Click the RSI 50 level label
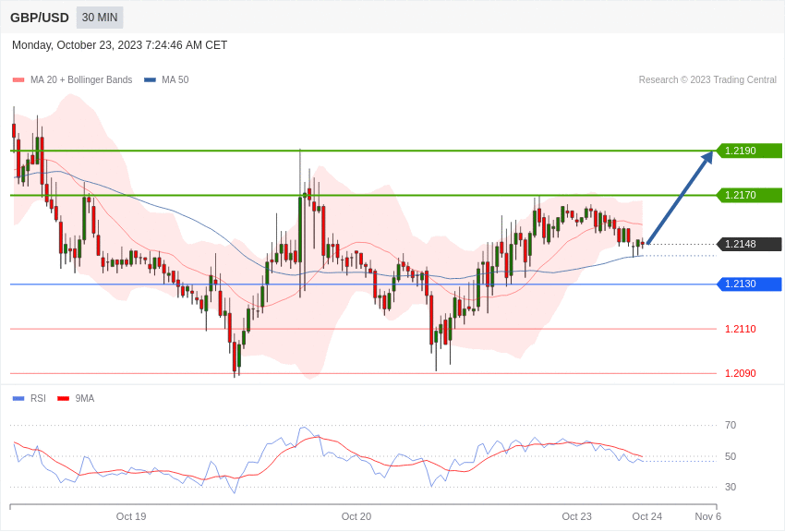 coord(731,456)
